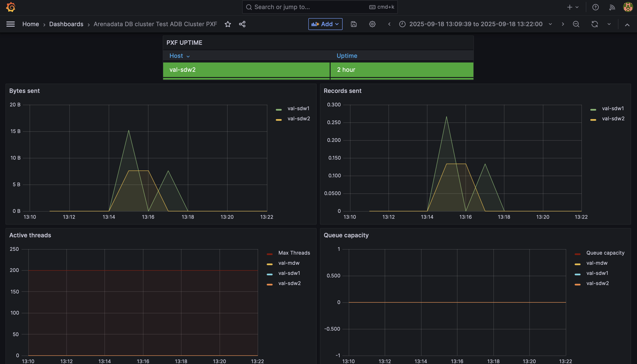Open the news feed icon

coord(612,7)
